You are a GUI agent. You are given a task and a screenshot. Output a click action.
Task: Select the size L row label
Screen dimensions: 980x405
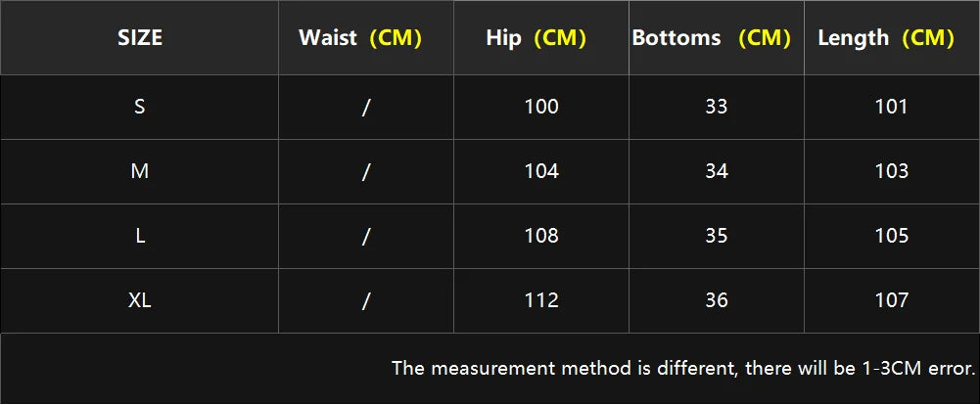click(x=140, y=236)
